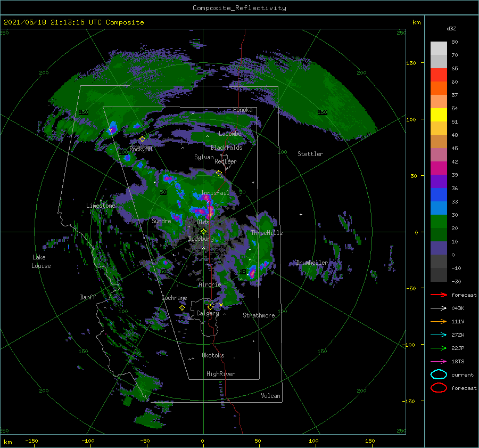Click the Drumheller label

(x=312, y=263)
